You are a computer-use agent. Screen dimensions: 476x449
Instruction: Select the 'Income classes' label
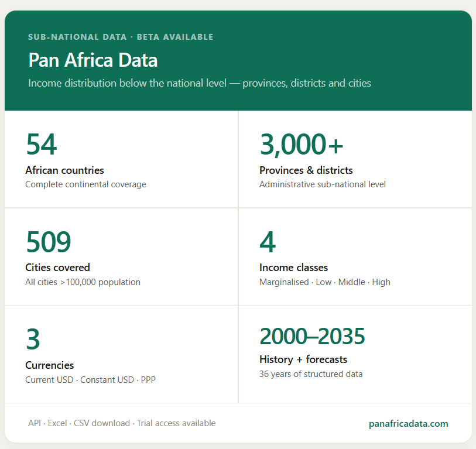(x=293, y=268)
